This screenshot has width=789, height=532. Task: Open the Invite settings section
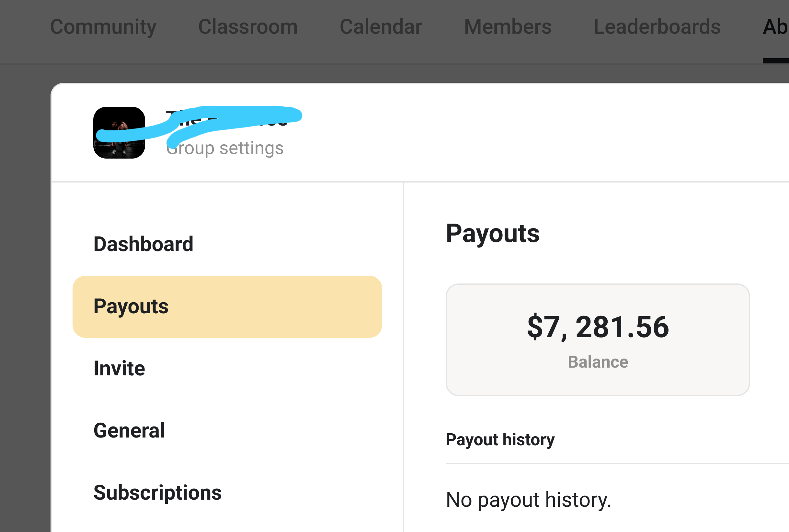(119, 369)
